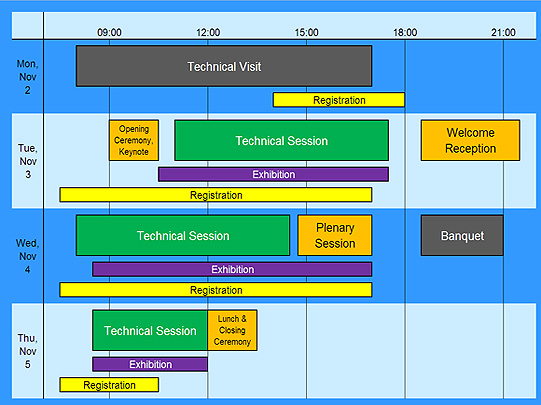The image size is (541, 405).
Task: Click the 18:00 time label
Action: point(405,32)
